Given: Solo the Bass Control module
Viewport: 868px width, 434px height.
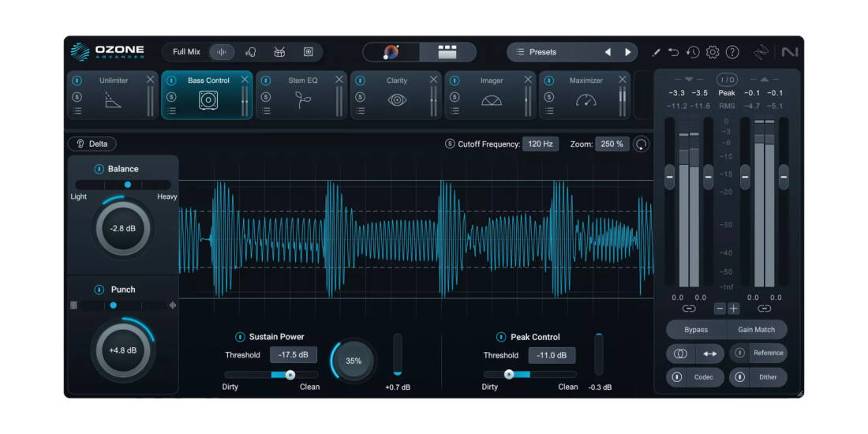Looking at the screenshot, I should pos(171,97).
